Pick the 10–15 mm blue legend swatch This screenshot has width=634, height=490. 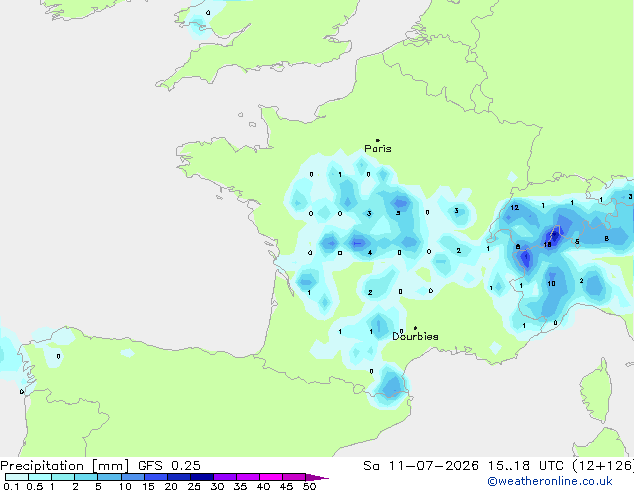pyautogui.click(x=133, y=477)
